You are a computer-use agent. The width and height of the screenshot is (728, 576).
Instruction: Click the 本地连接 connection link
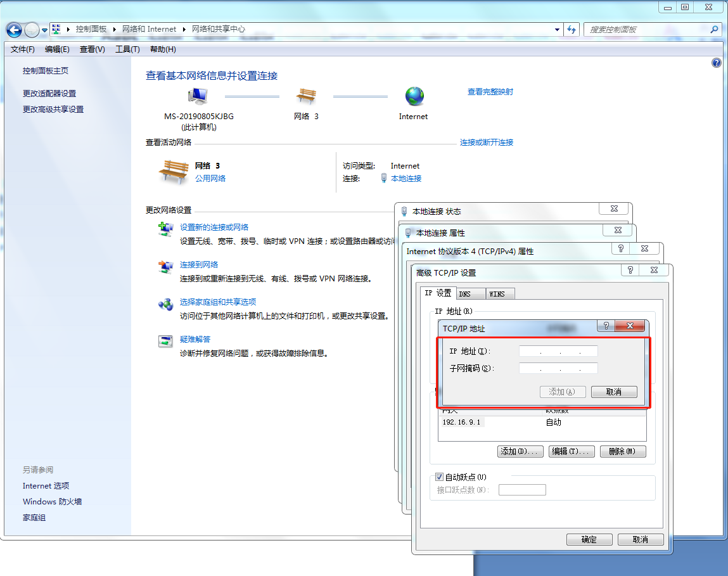(406, 179)
